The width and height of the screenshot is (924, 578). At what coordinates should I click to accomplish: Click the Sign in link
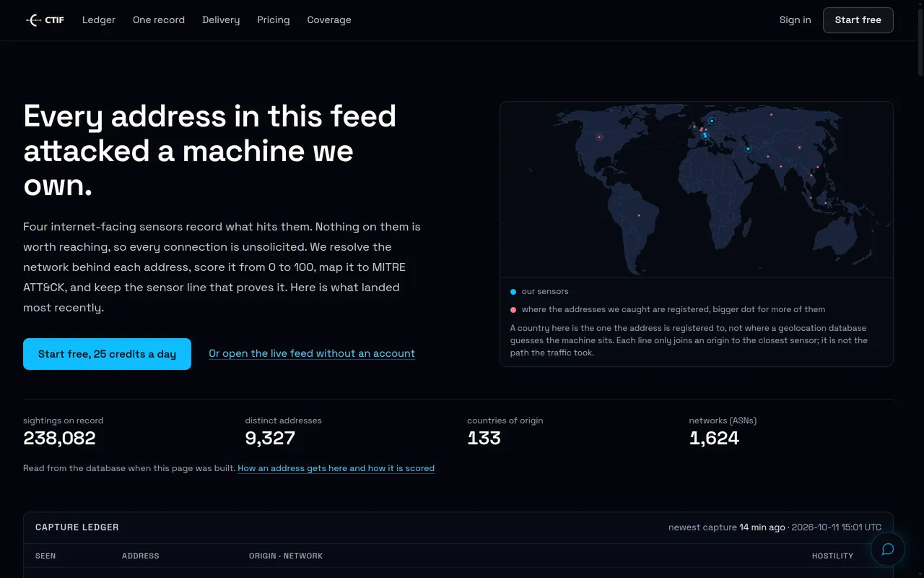point(795,20)
